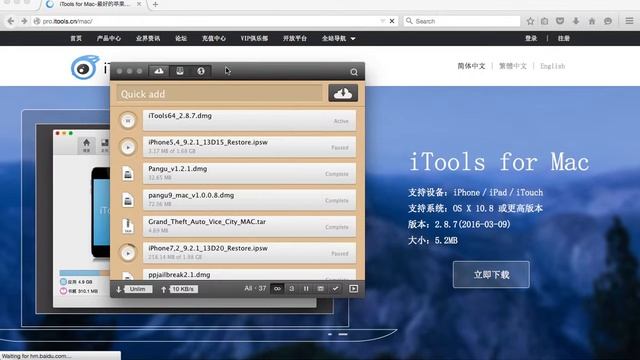Open the address bar history dropdown arrow

pos(382,21)
